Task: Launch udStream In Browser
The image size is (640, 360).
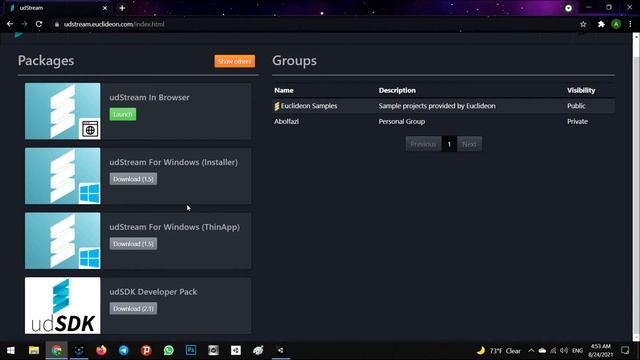Action: (x=122, y=114)
